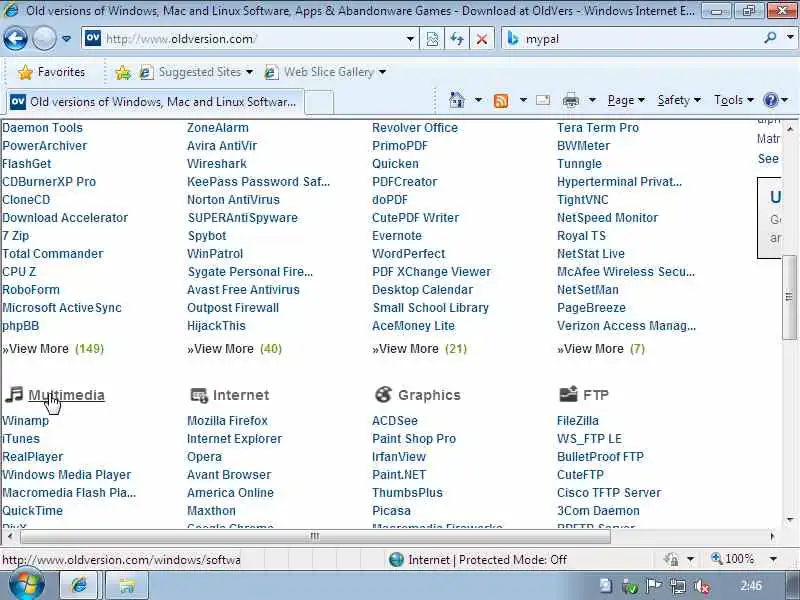Open the Internet category heading
This screenshot has width=800, height=600.
(241, 395)
